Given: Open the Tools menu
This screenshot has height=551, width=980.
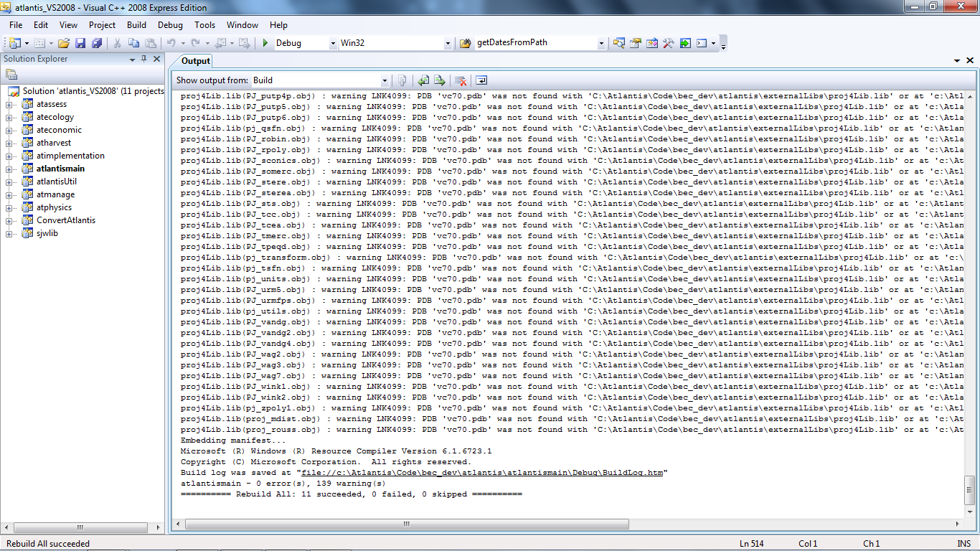Looking at the screenshot, I should (x=204, y=25).
